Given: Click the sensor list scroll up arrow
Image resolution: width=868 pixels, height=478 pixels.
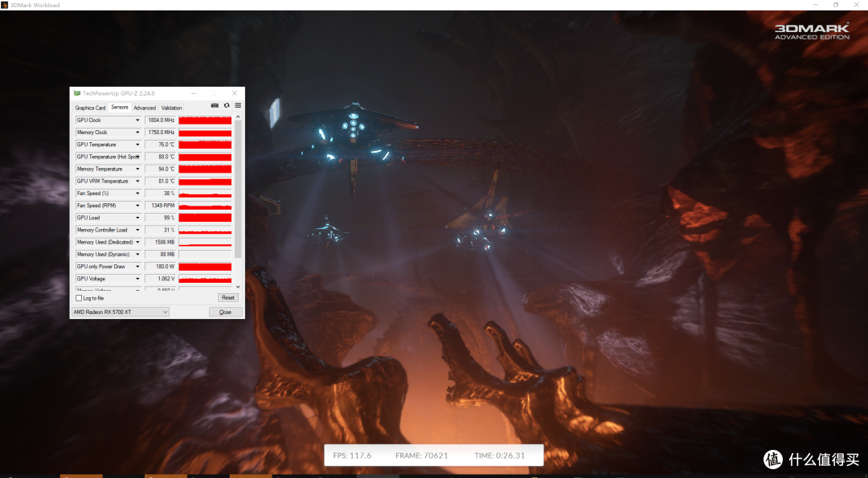Looking at the screenshot, I should coord(238,116).
